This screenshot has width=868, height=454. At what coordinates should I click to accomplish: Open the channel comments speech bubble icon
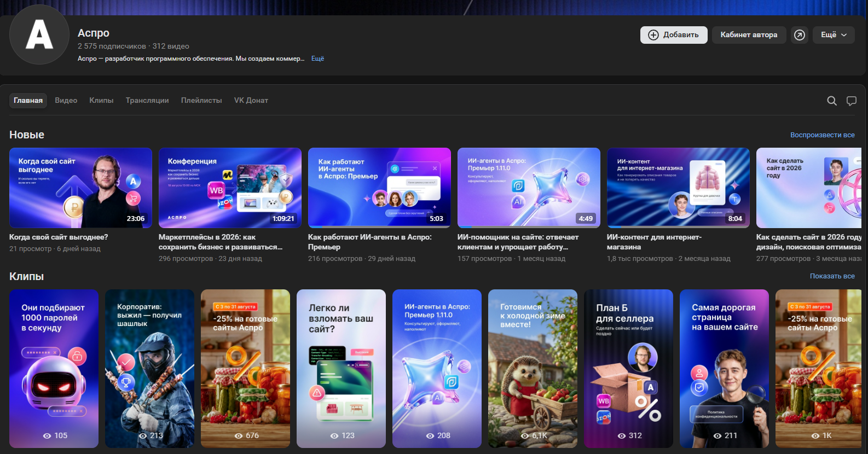pos(852,101)
